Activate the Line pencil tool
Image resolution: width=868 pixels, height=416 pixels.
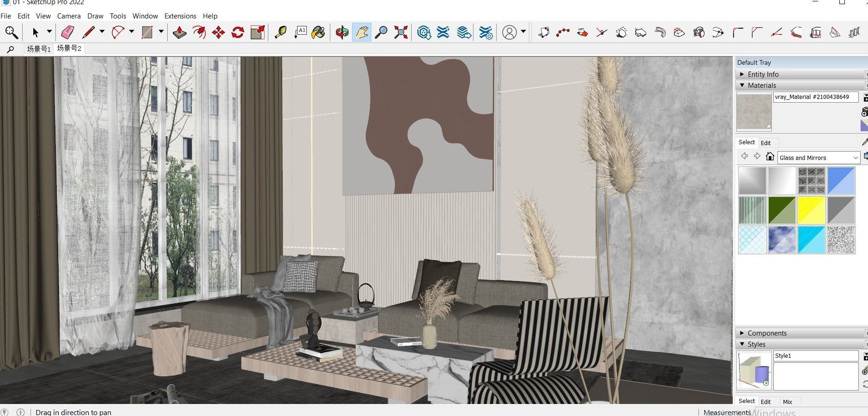tap(88, 32)
